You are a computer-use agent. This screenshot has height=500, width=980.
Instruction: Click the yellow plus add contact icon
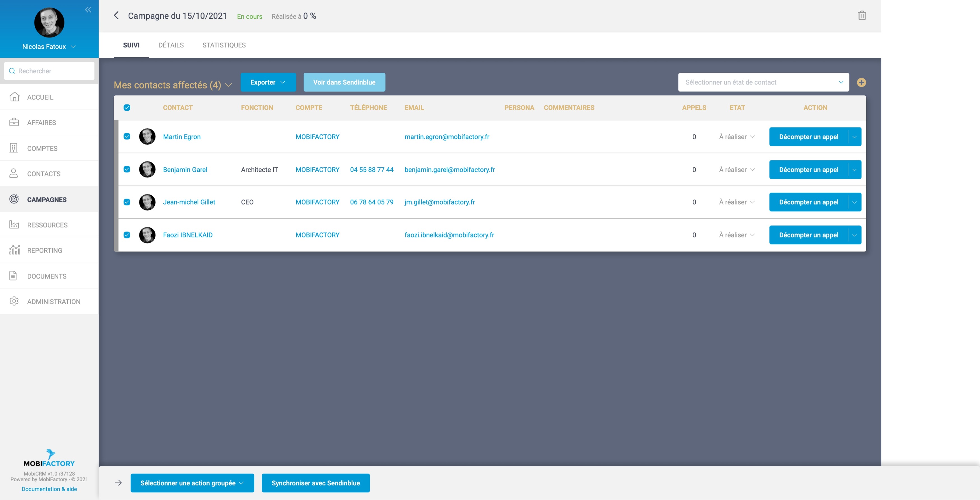tap(861, 83)
